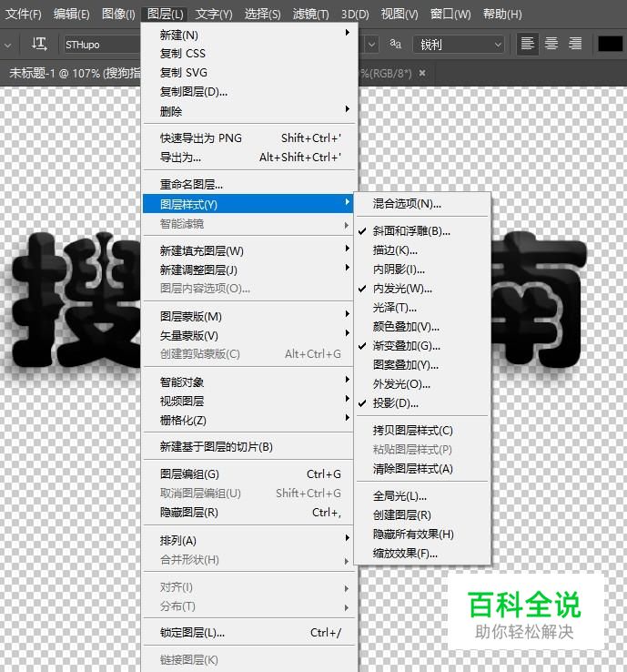Toggle 投影(D) drop shadow effect
This screenshot has width=627, height=672.
(422, 403)
